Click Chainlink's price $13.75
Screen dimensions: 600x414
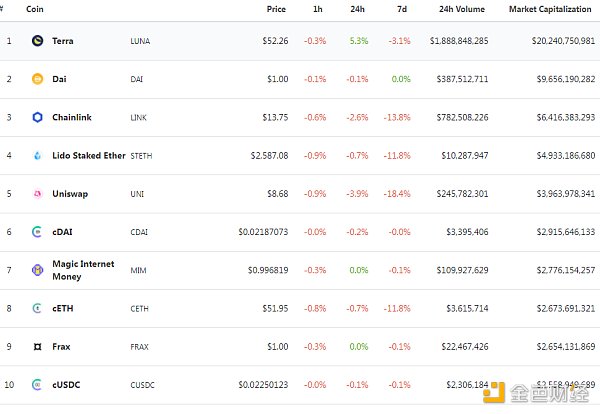(275, 117)
